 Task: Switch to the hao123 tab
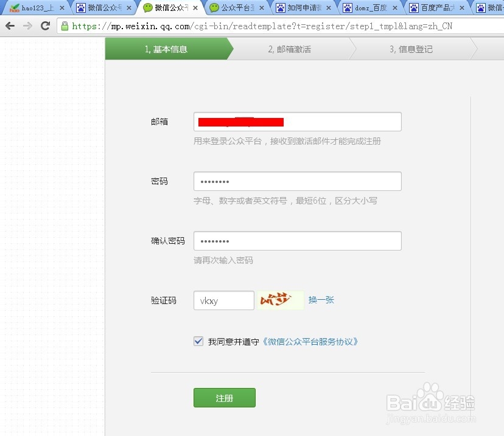(38, 8)
